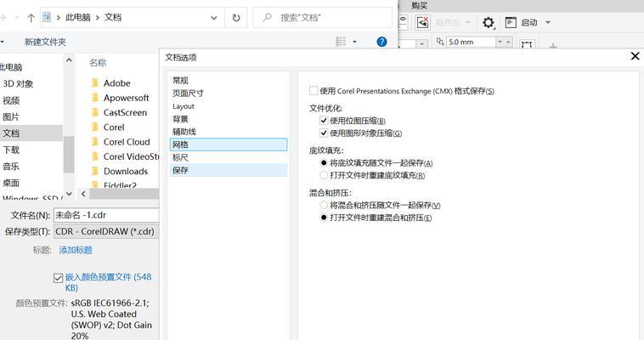Select 页面尺寸 in options list

[229, 93]
